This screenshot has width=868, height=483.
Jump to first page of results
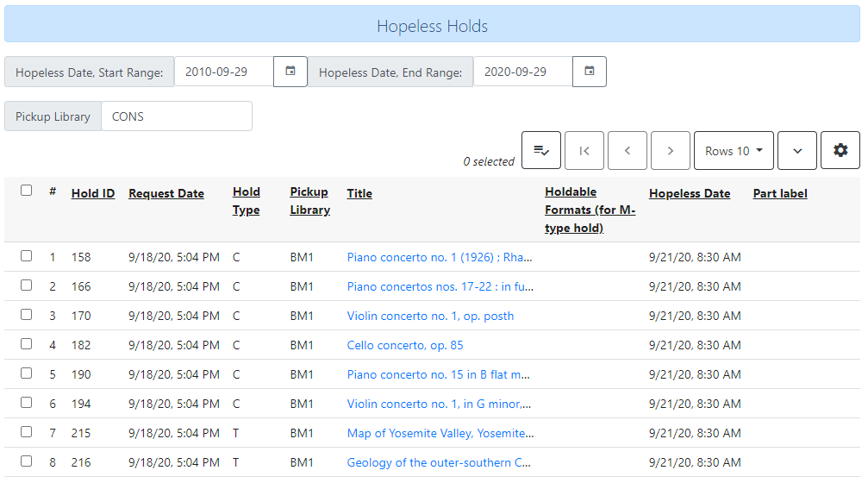click(584, 151)
